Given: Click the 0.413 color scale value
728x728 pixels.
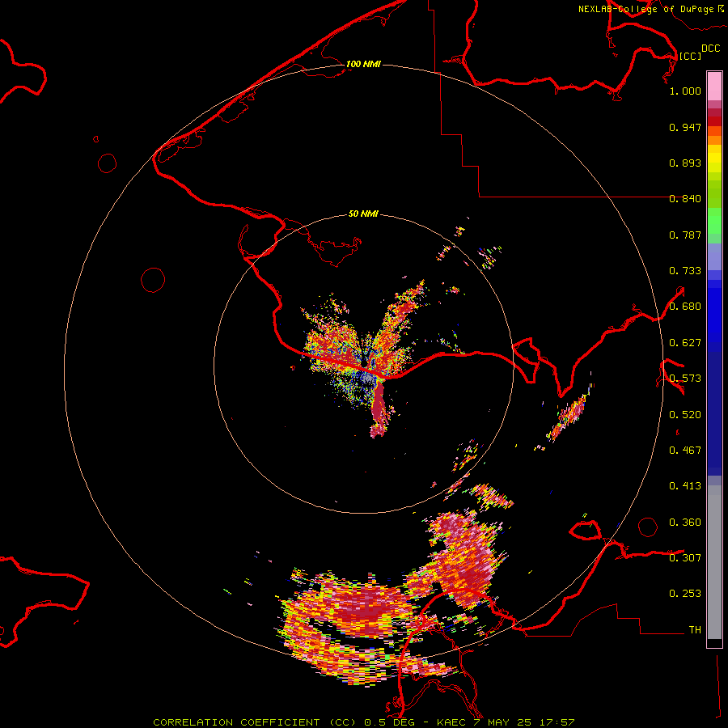Looking at the screenshot, I should pos(685,486).
